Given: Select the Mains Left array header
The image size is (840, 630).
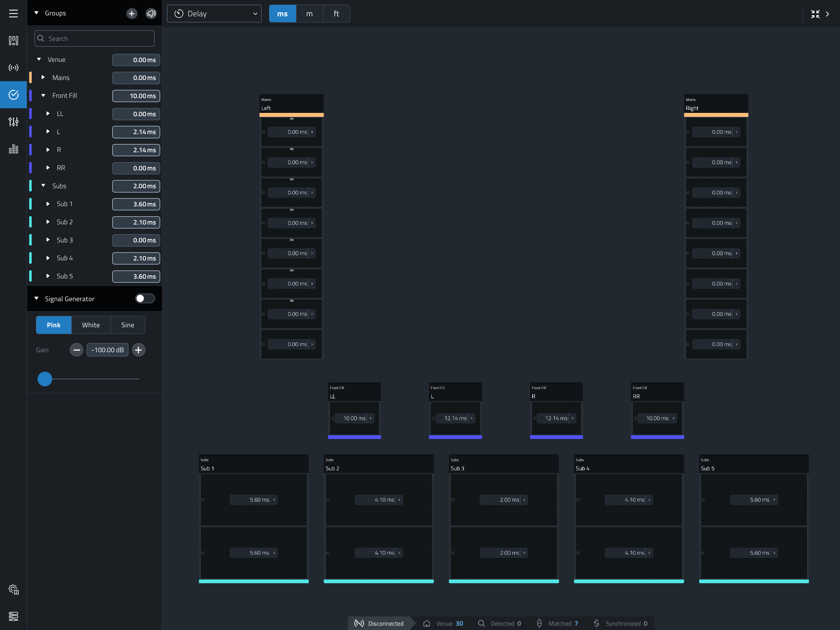Looking at the screenshot, I should [292, 104].
